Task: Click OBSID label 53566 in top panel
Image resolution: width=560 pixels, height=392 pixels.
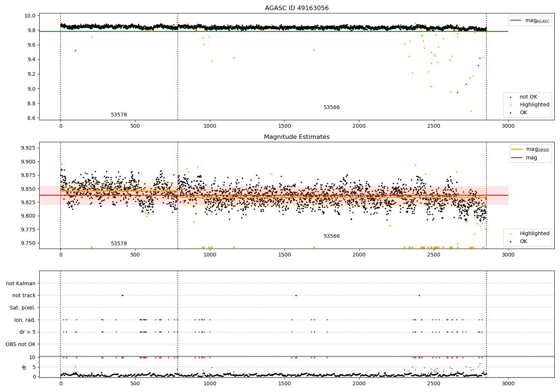Action: click(332, 108)
